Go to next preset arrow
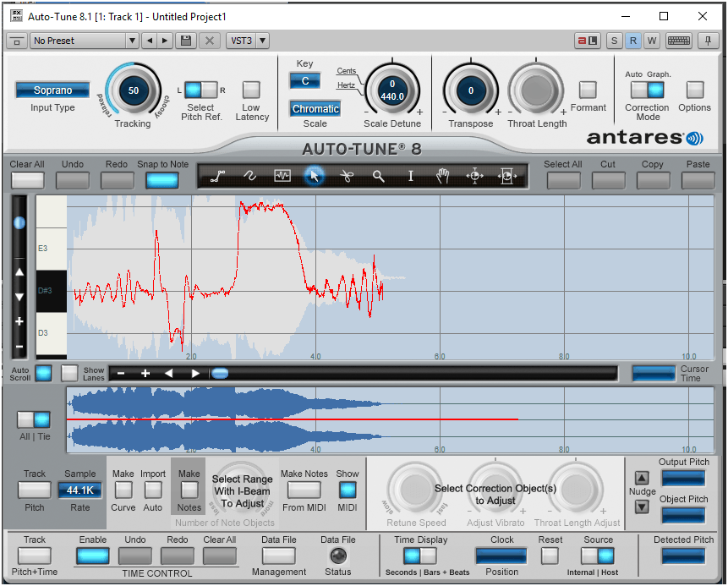 (x=164, y=41)
